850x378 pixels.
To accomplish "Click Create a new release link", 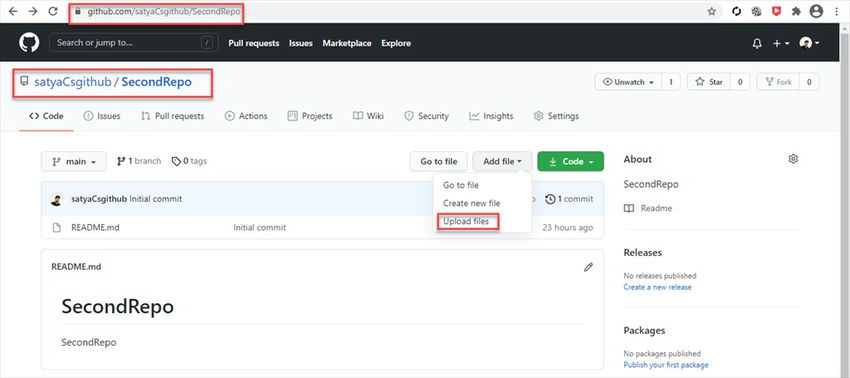I will [658, 287].
